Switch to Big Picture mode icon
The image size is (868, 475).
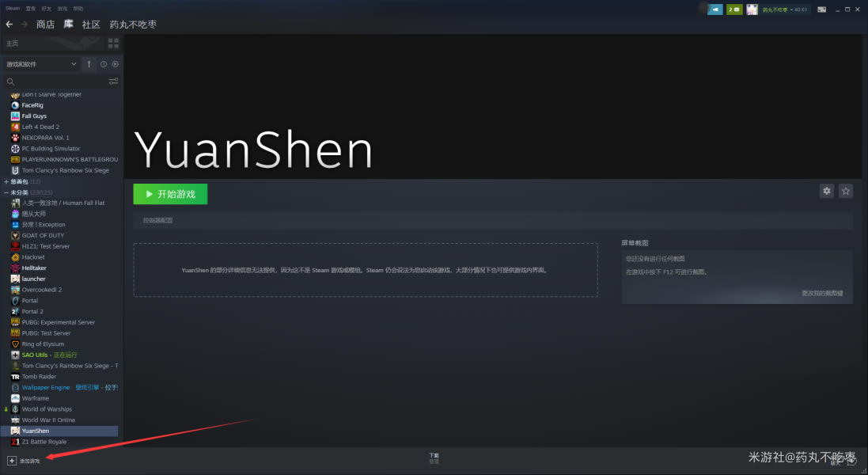822,9
